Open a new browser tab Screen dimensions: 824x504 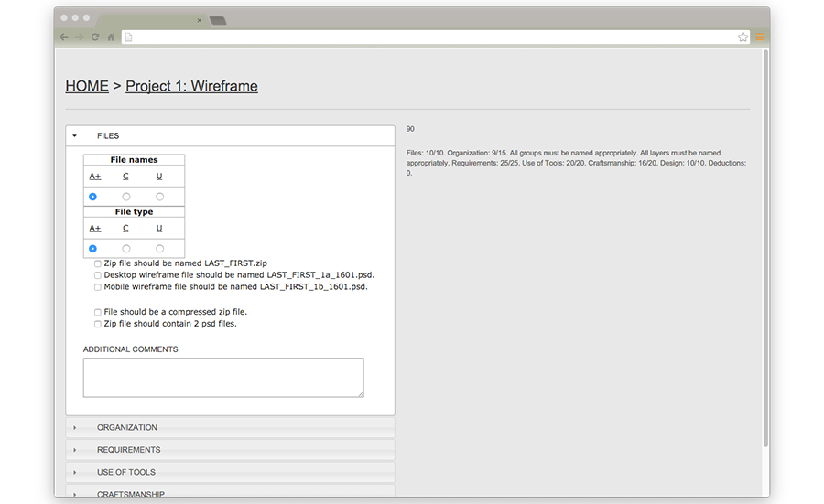click(x=218, y=20)
